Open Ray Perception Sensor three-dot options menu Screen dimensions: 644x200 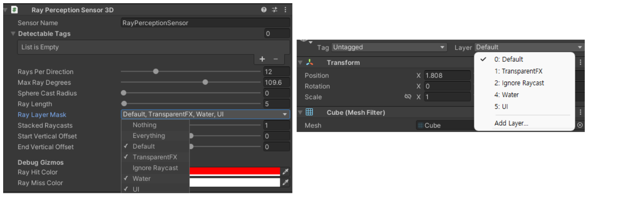coord(285,9)
